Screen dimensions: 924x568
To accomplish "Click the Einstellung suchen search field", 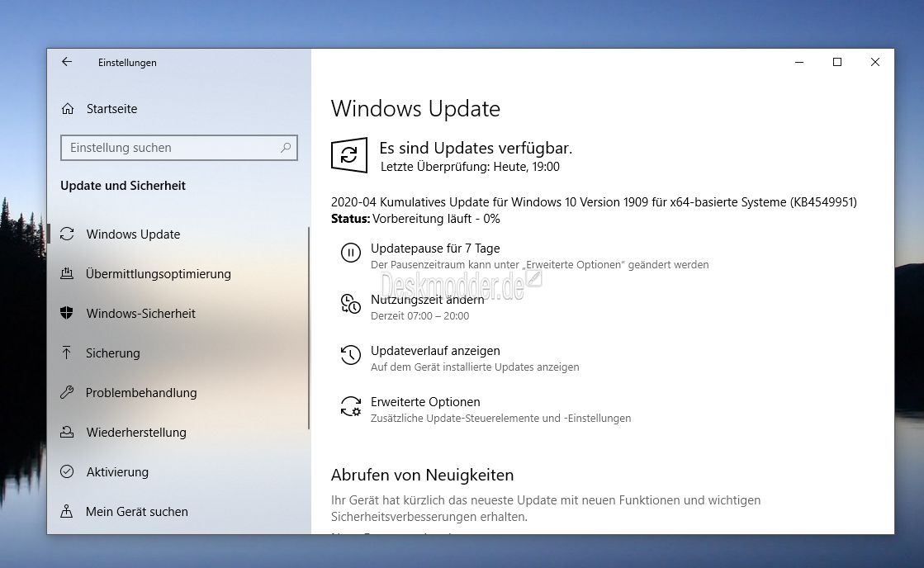I will coord(178,147).
